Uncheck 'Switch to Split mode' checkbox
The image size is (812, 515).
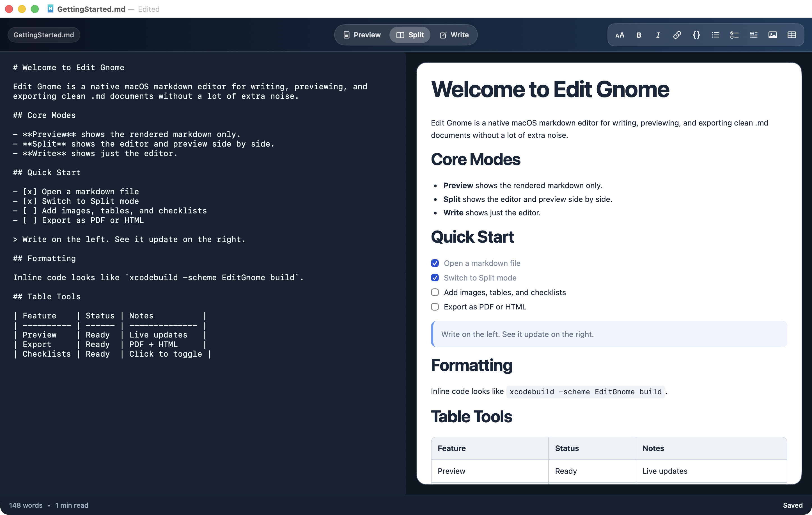coord(435,277)
